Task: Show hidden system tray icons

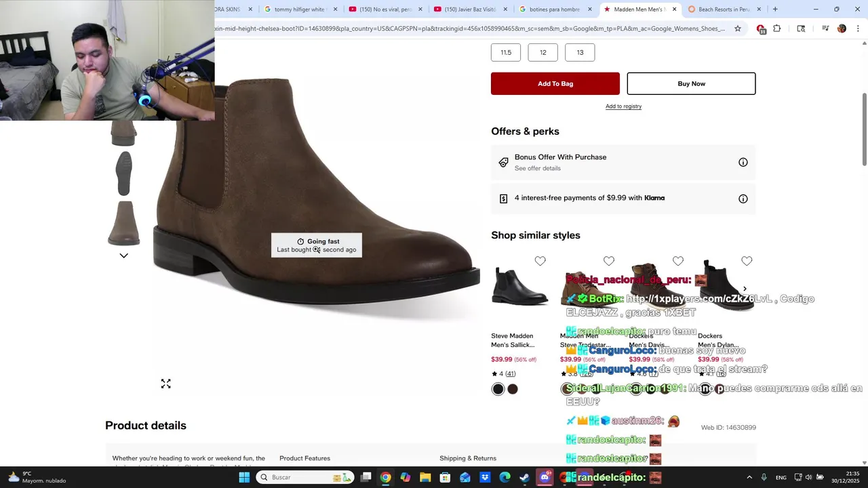Action: [x=749, y=477]
